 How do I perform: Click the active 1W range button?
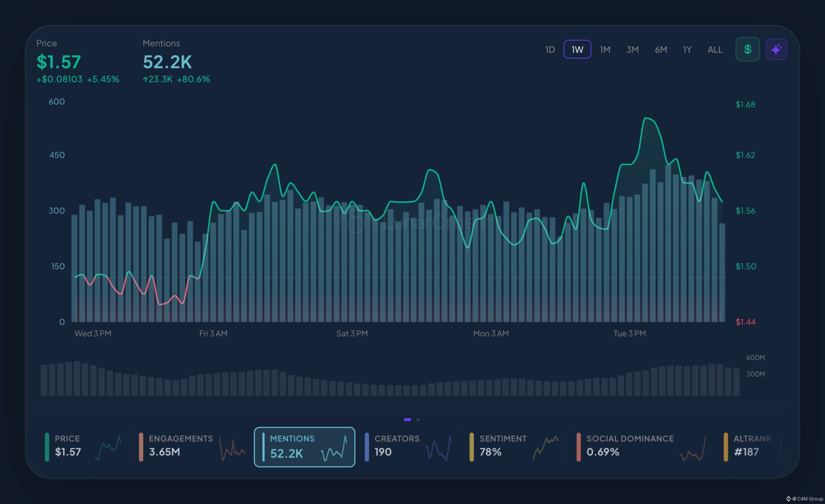577,49
